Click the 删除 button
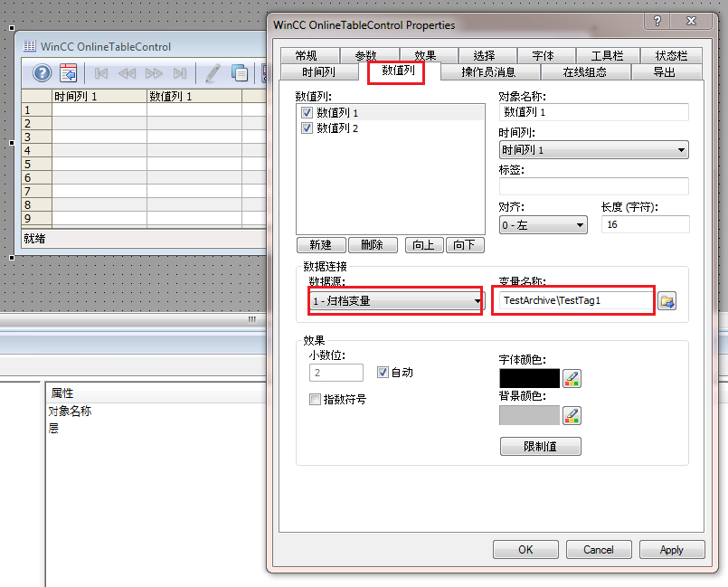 pos(373,245)
